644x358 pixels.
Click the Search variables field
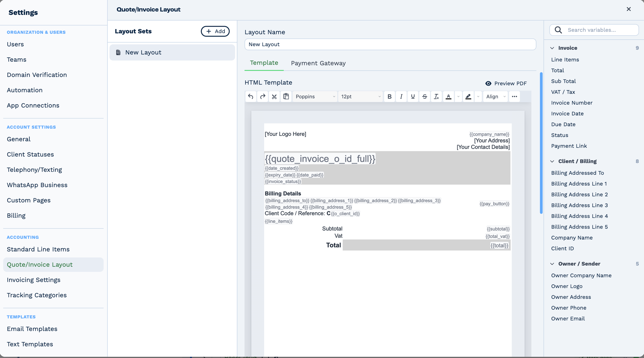coord(594,30)
